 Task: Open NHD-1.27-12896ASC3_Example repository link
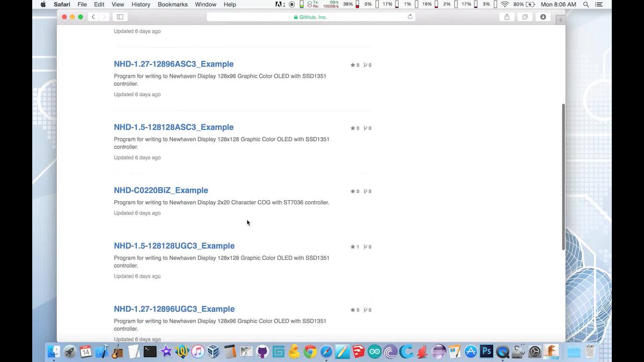pos(174,64)
